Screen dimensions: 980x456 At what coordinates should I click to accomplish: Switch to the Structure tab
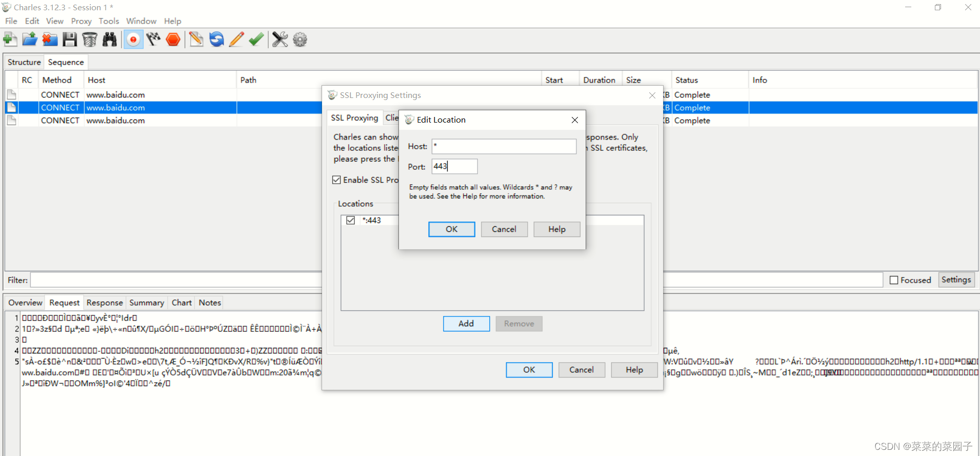(24, 62)
